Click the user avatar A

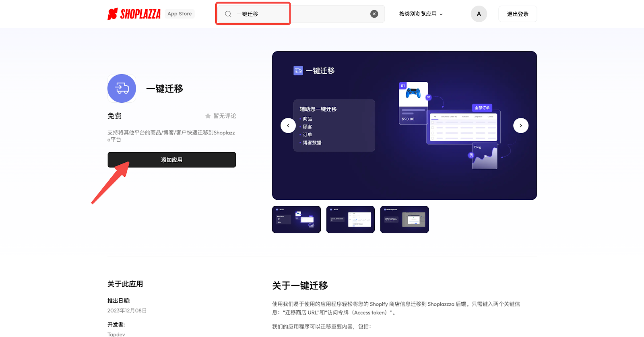(x=479, y=14)
